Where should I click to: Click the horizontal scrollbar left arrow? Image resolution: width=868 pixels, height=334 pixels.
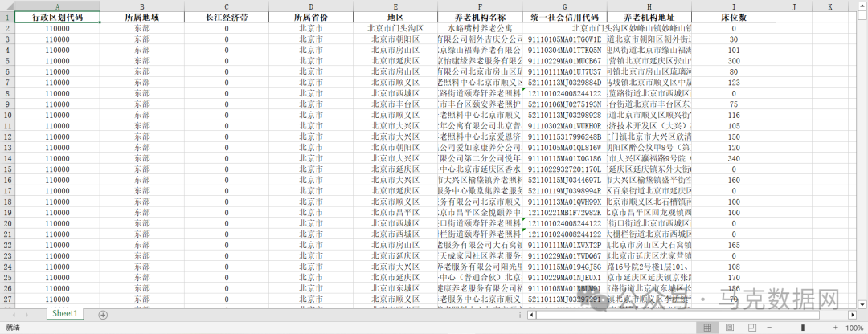(x=532, y=315)
